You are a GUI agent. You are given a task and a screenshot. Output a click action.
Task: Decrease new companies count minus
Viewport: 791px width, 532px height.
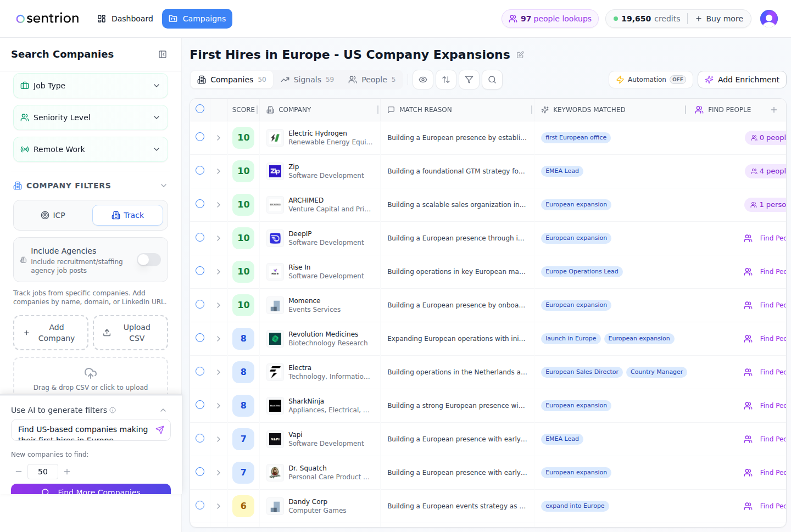19,472
